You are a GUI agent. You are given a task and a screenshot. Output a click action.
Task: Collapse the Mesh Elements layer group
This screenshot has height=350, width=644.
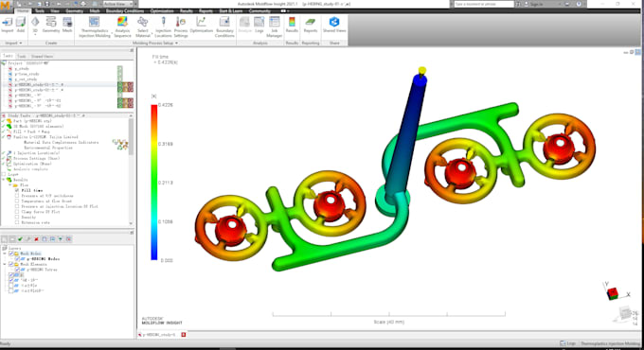(5, 264)
